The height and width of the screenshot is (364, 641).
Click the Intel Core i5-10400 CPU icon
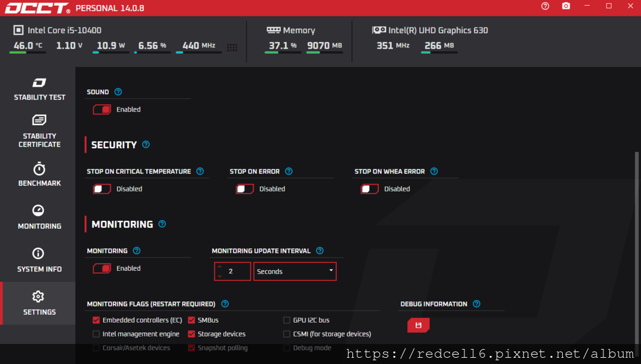tap(18, 30)
